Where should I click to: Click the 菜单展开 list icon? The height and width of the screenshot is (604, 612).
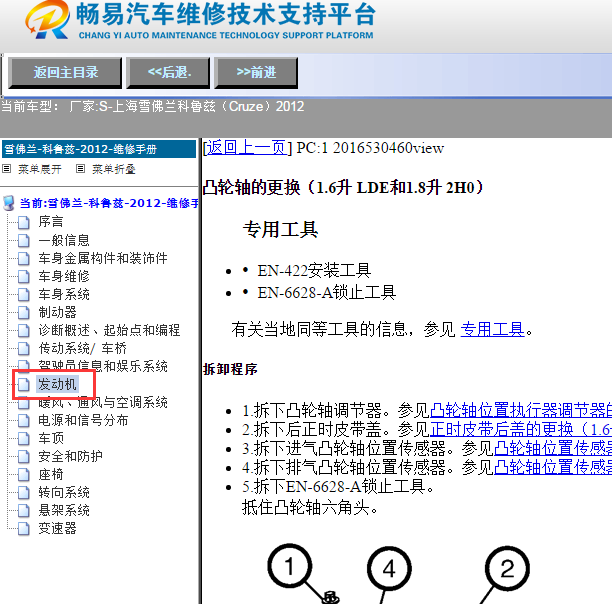pos(6,169)
